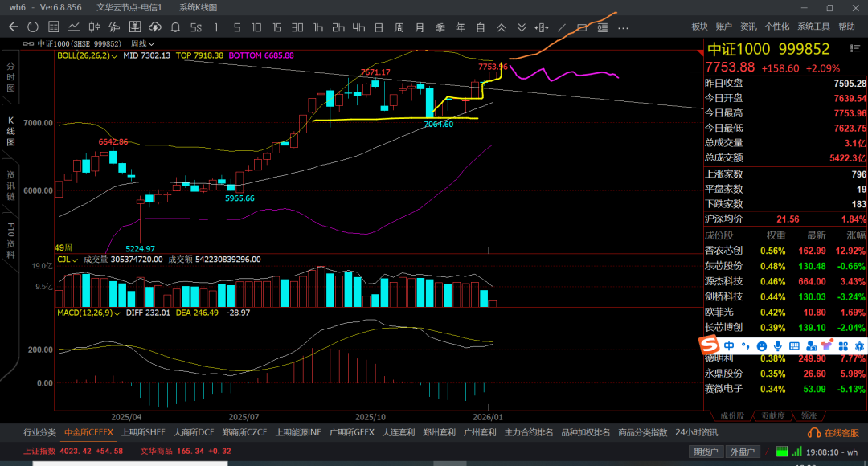Viewport: 868px width, 466px height.
Task: Click the 期货户 button
Action: [x=706, y=452]
